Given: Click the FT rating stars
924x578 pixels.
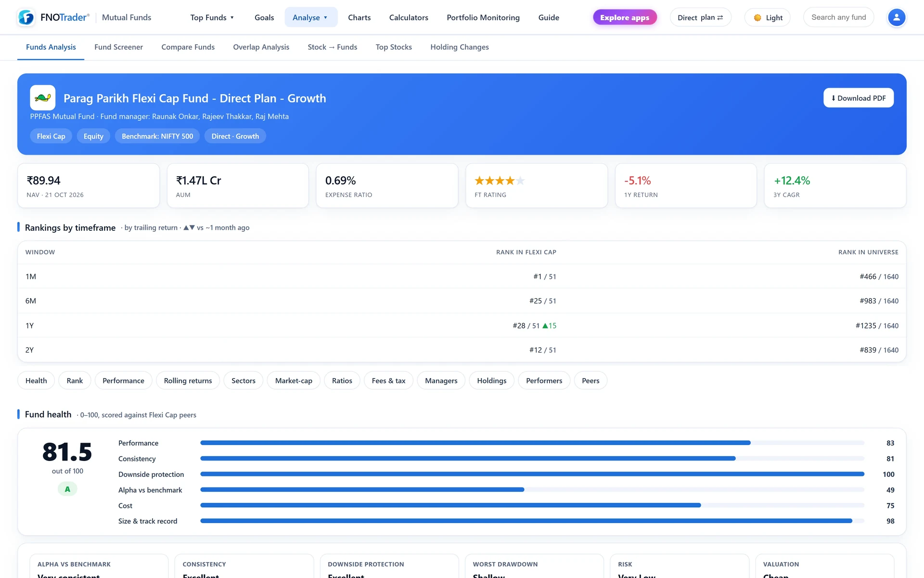Looking at the screenshot, I should click(x=500, y=181).
